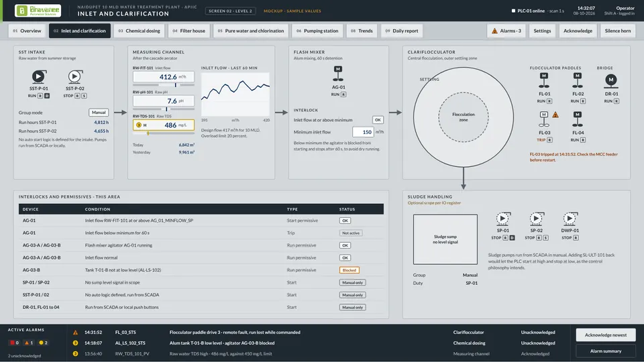Click the priority 3 icon on RW_TDS_101_PV row
The height and width of the screenshot is (362, 644).
tap(75, 354)
